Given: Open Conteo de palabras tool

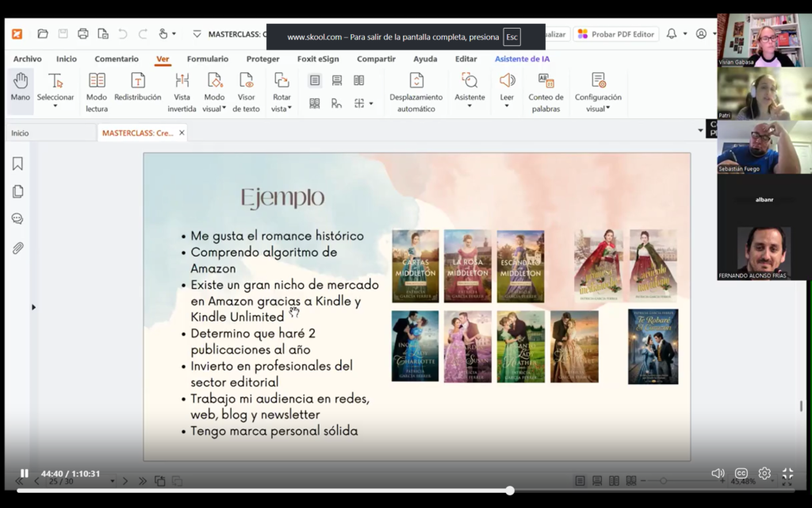Looking at the screenshot, I should 546,92.
